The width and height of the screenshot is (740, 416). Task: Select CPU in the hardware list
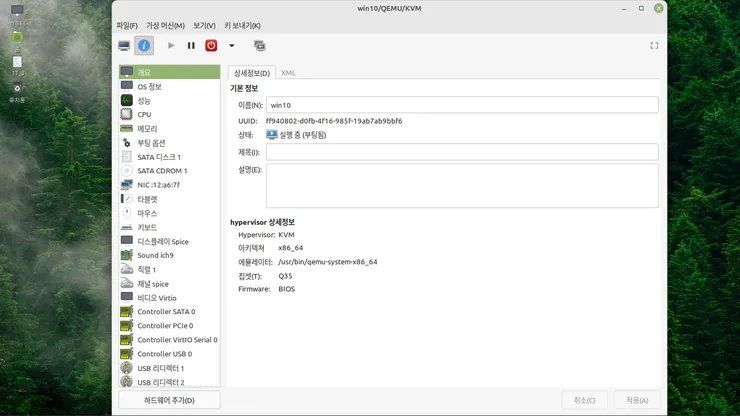pyautogui.click(x=169, y=115)
